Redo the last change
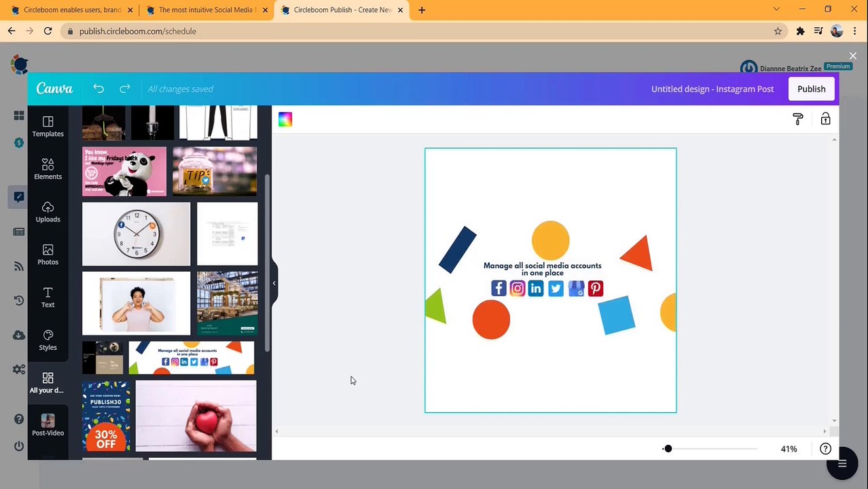The width and height of the screenshot is (868, 489). 125,89
